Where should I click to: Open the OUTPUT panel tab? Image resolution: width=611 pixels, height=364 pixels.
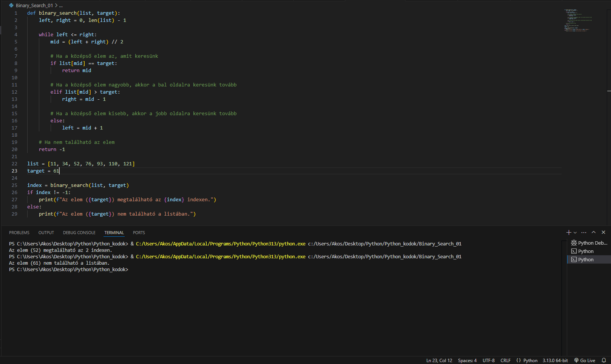[46, 233]
